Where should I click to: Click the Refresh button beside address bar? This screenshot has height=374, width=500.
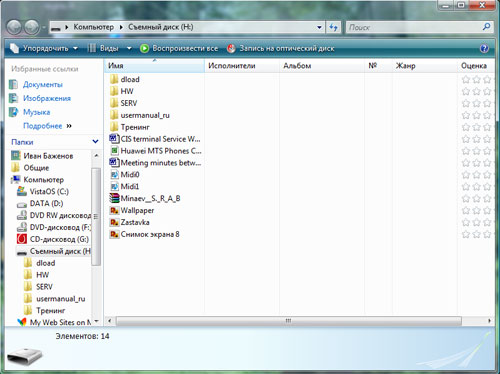click(x=333, y=27)
